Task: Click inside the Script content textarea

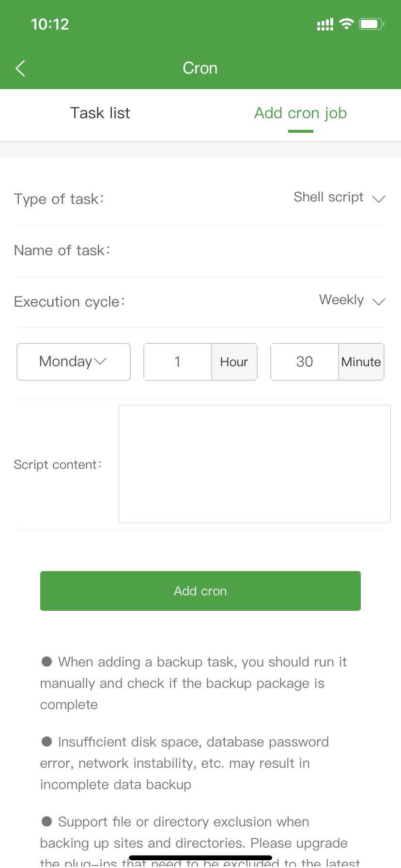Action: pos(255,464)
